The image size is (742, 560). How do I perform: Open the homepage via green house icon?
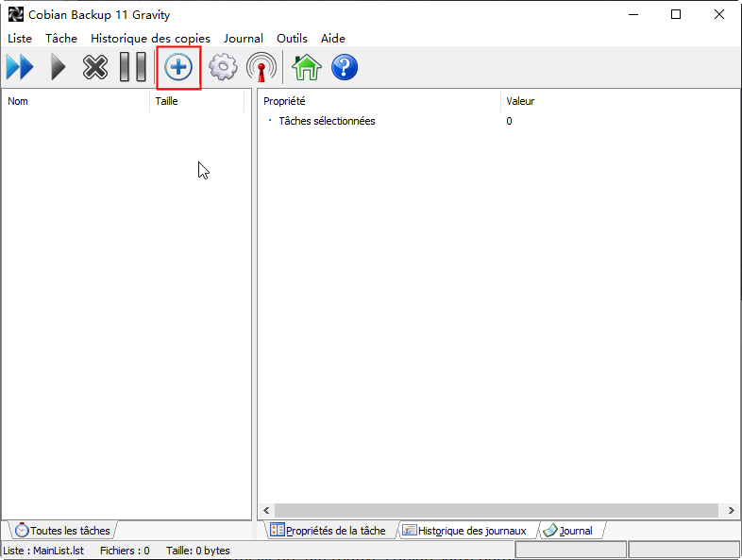click(307, 67)
